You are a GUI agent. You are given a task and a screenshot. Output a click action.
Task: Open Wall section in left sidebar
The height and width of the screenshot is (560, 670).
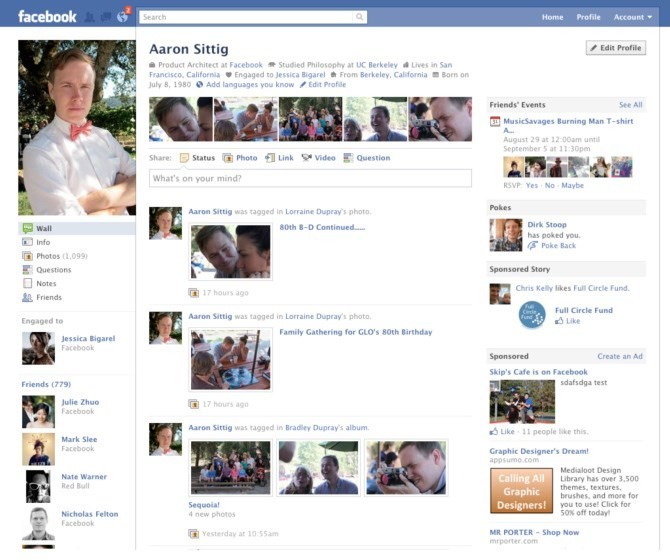pyautogui.click(x=43, y=228)
